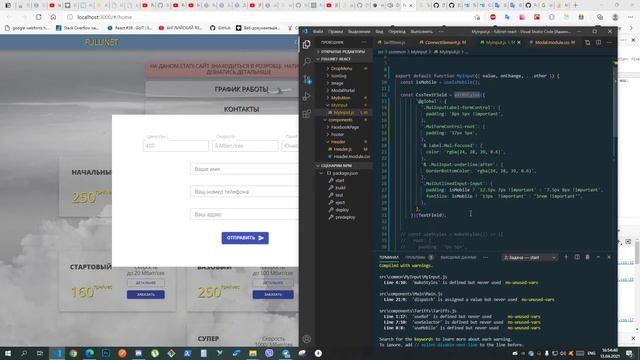This screenshot has width=640, height=360.
Task: Switch to the Problems panel tab
Action: point(415,258)
